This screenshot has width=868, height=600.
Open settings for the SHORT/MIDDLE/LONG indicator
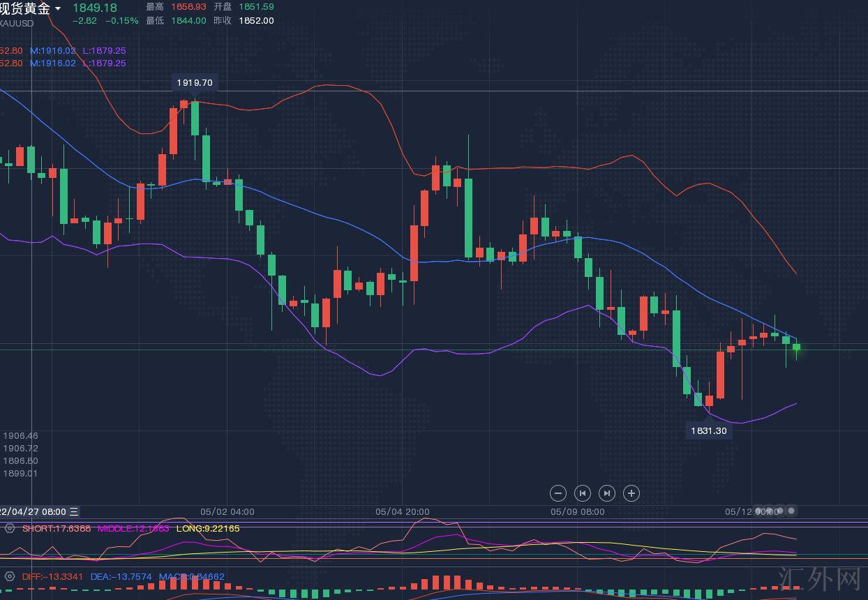pos(9,529)
